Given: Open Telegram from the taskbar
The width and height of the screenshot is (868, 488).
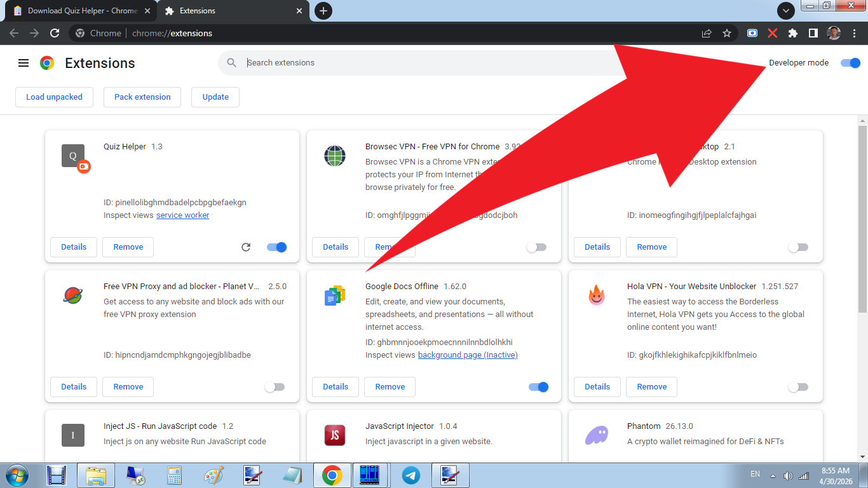Looking at the screenshot, I should pos(411,475).
